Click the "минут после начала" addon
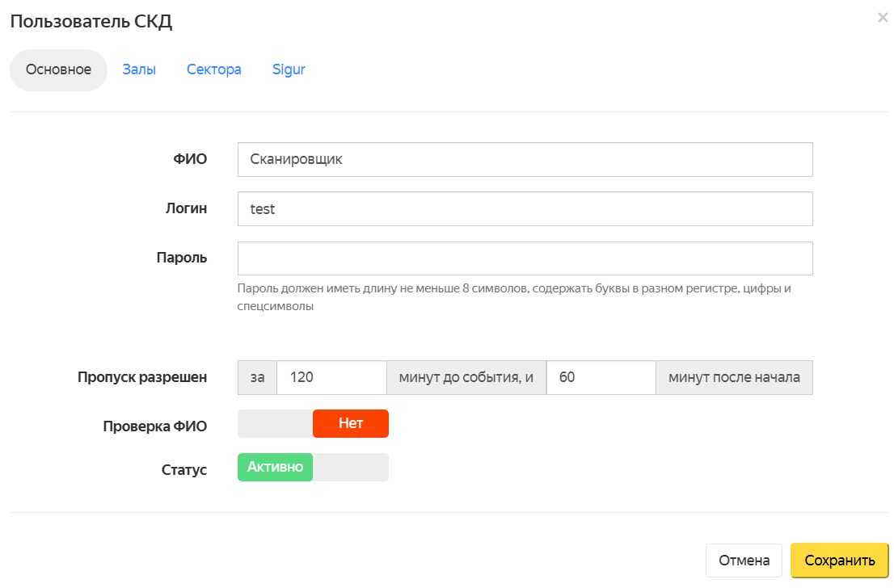Screen dimensions: 894x588 click(734, 377)
